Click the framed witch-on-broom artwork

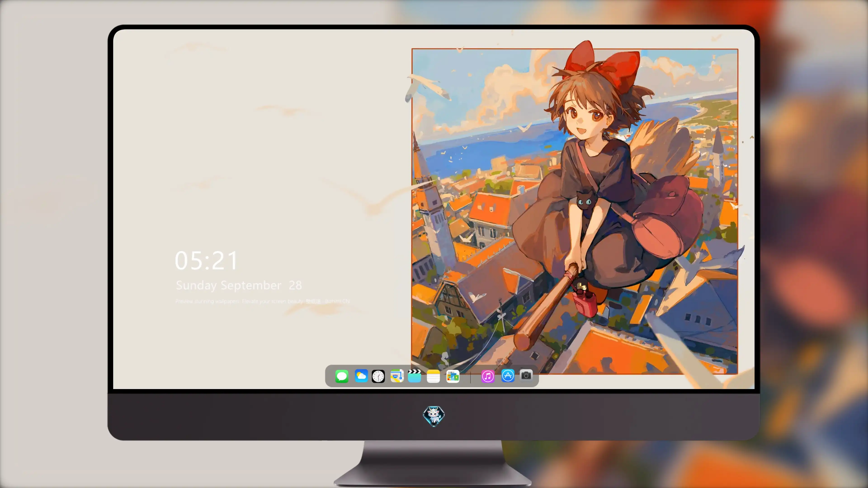click(575, 211)
